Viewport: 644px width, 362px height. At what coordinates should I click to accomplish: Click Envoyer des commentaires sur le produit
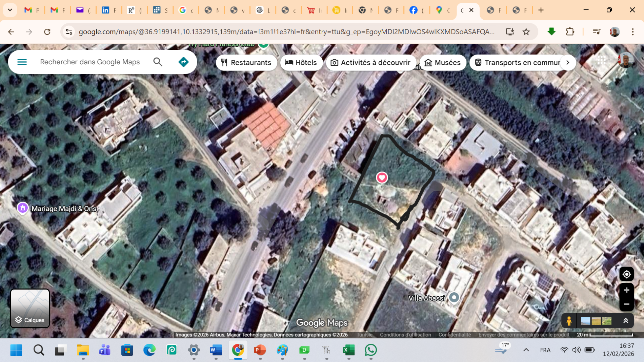click(524, 335)
